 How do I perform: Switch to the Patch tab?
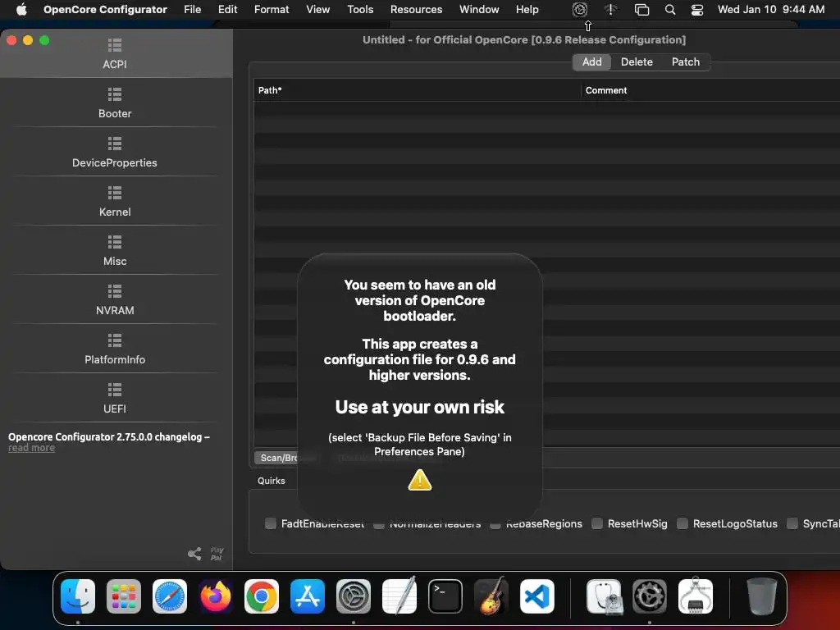point(686,62)
